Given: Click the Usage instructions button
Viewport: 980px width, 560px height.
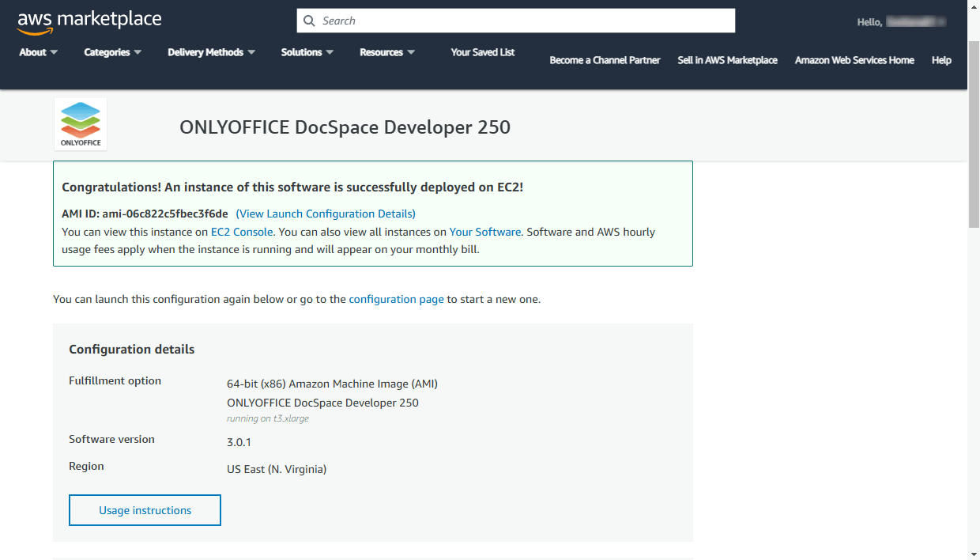Looking at the screenshot, I should click(x=145, y=510).
